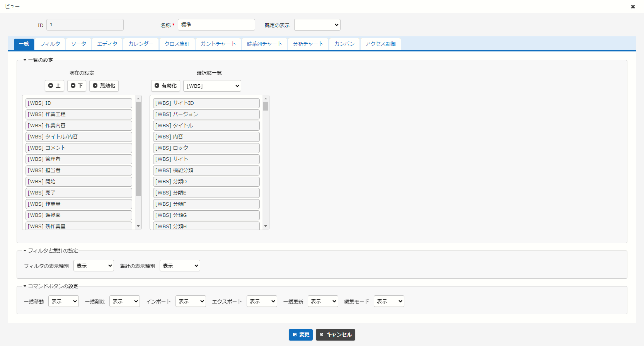Switch to the 時系列チャート tab

(264, 44)
